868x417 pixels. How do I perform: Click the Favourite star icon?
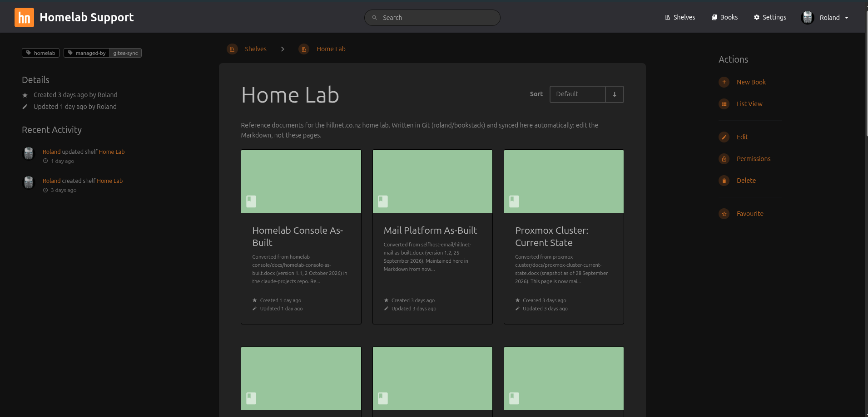[724, 214]
